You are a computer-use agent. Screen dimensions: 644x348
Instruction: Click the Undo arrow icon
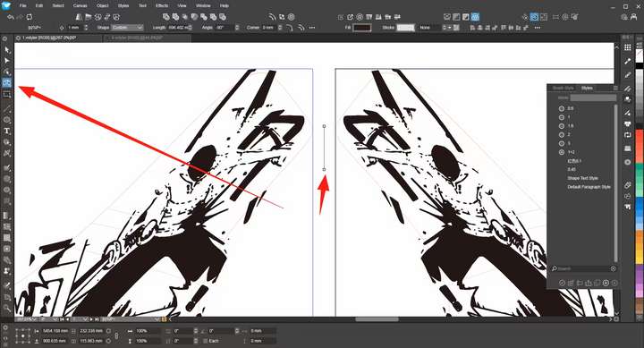click(x=11, y=17)
